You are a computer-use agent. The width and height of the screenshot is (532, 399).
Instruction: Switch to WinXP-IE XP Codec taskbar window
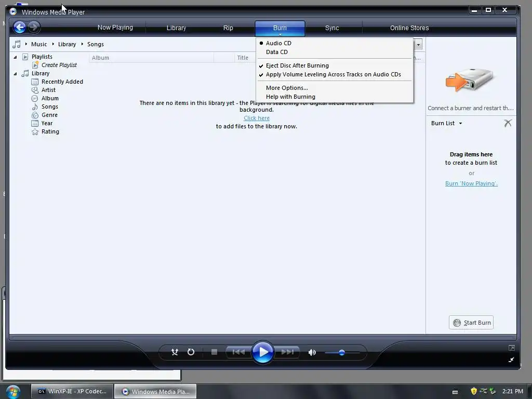tap(72, 391)
